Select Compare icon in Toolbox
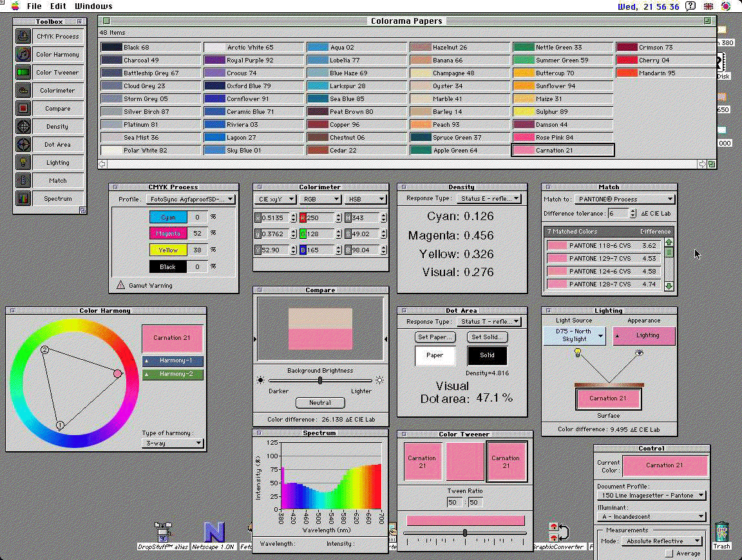742x560 pixels. [23, 108]
